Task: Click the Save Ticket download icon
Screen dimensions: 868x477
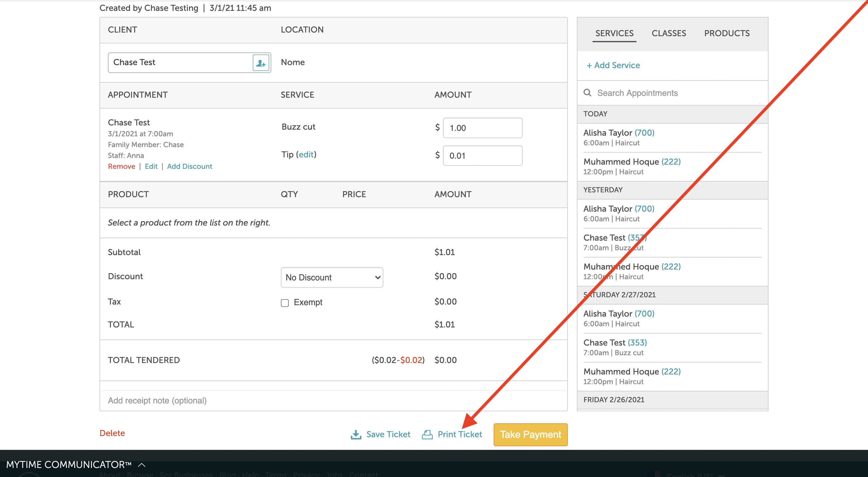Action: (356, 434)
